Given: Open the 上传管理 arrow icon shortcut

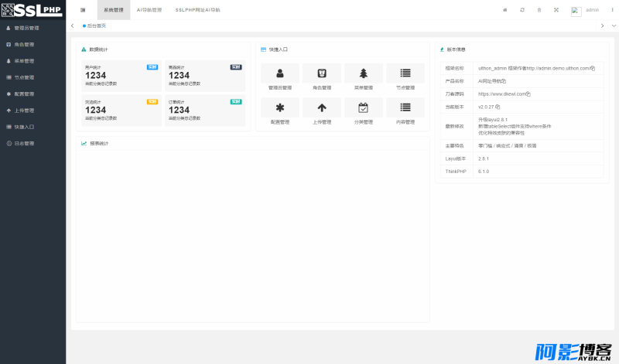Looking at the screenshot, I should coord(322,107).
